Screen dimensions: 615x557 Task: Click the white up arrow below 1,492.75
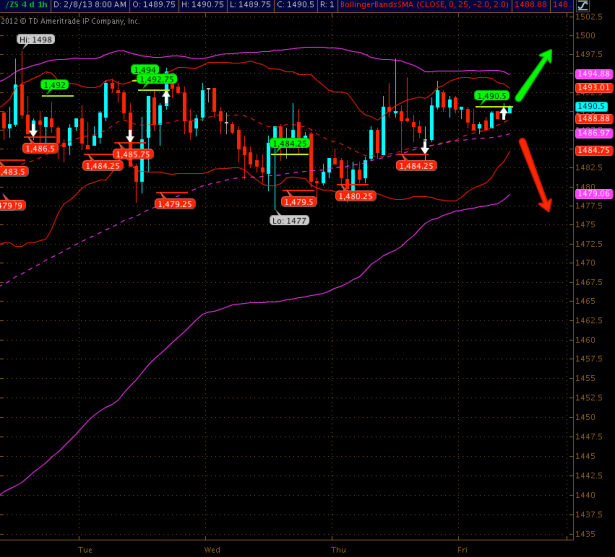pos(166,97)
